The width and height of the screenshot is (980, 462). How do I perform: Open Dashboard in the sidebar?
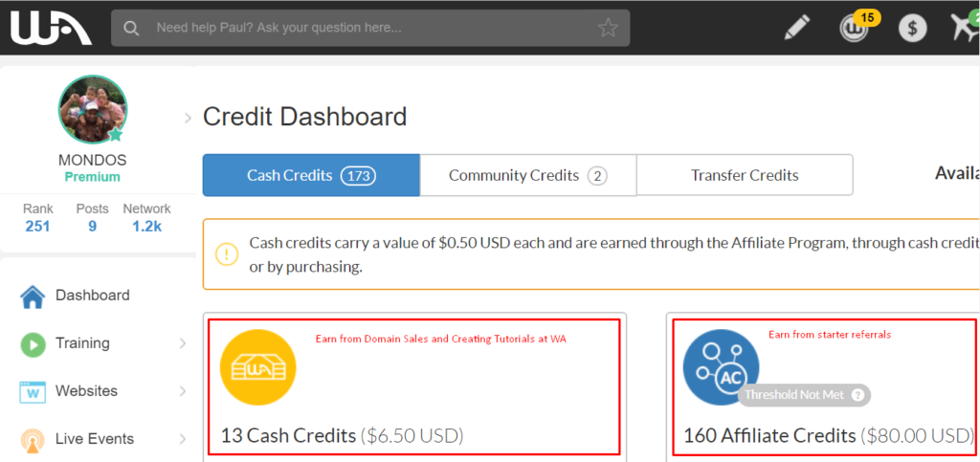point(93,296)
